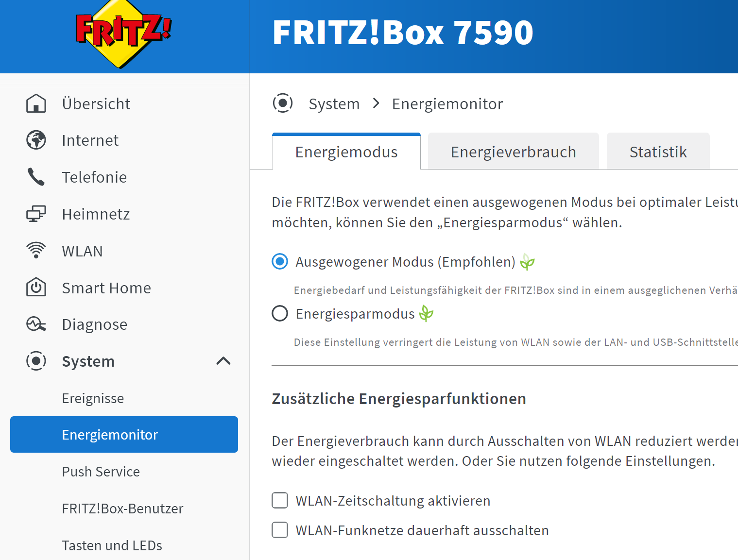Open Ereignisse under System
The height and width of the screenshot is (560, 738).
(93, 398)
